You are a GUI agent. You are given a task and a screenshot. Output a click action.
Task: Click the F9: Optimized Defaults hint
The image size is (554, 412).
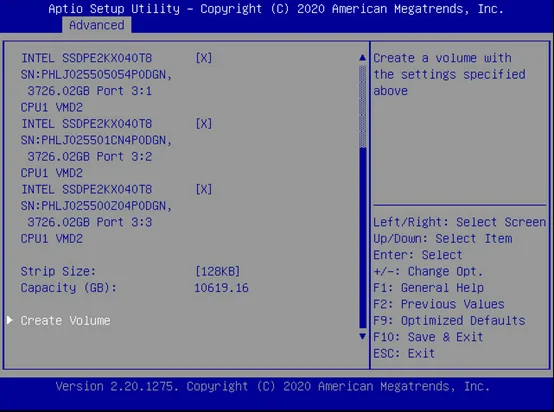click(449, 320)
